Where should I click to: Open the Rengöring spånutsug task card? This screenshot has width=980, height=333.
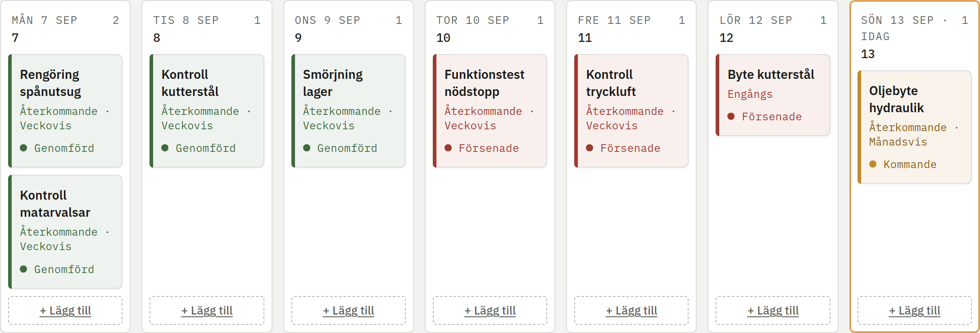(65, 111)
